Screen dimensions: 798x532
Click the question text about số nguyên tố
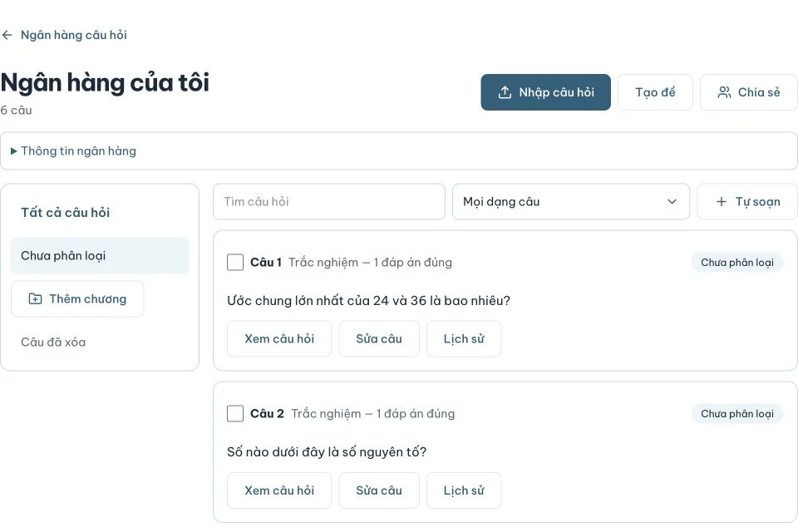coord(327,451)
